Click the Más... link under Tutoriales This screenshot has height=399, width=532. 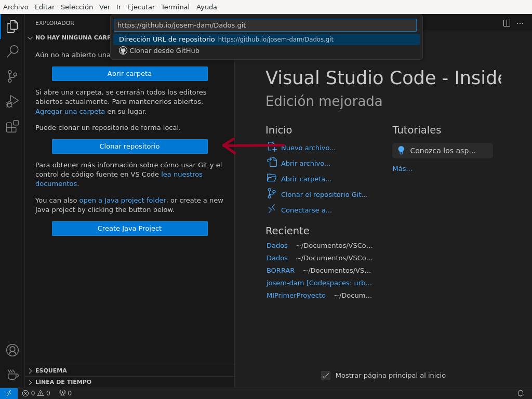(x=402, y=169)
